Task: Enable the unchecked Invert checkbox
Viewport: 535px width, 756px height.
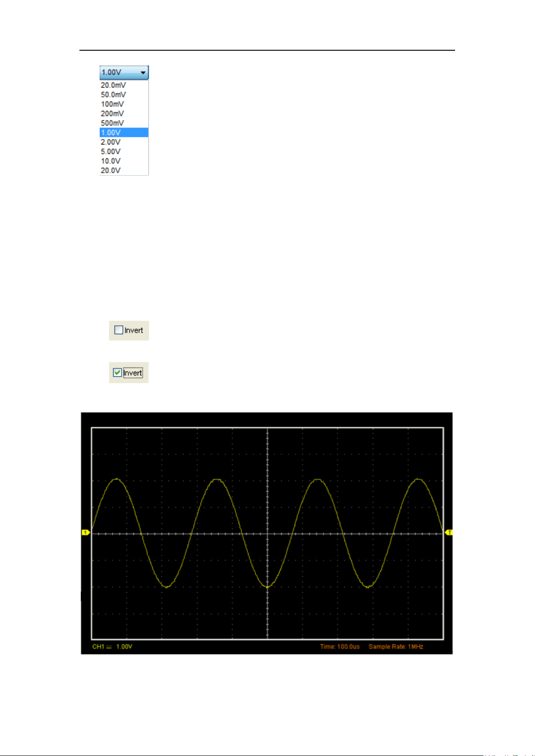Action: [x=118, y=330]
